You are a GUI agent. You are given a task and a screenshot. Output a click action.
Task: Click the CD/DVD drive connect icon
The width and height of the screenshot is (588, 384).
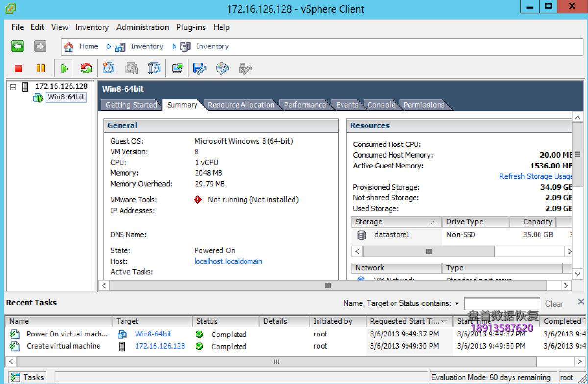coord(222,69)
